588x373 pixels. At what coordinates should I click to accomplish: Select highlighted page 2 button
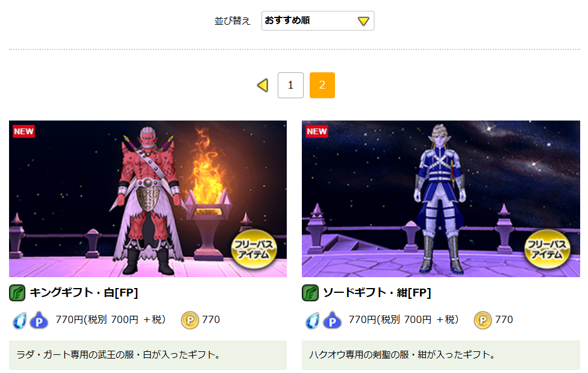[322, 85]
